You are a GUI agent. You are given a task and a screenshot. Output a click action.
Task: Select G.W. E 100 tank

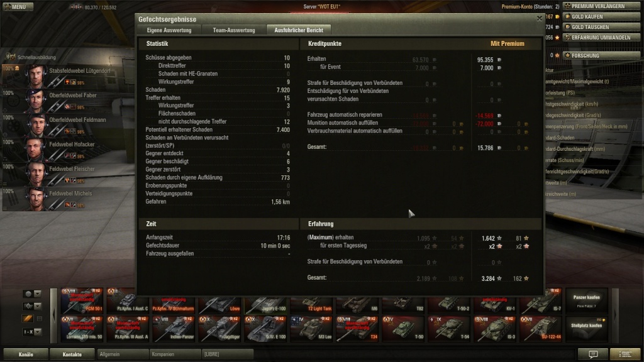point(265,328)
